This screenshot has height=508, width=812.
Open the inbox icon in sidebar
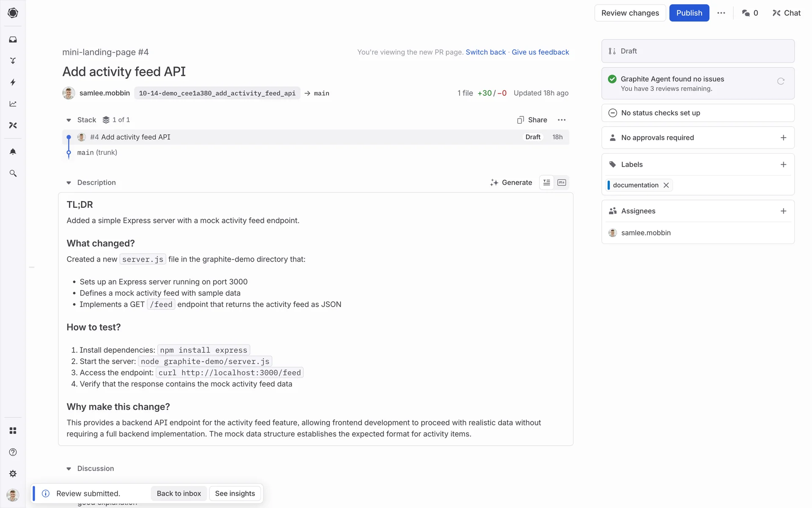point(13,39)
